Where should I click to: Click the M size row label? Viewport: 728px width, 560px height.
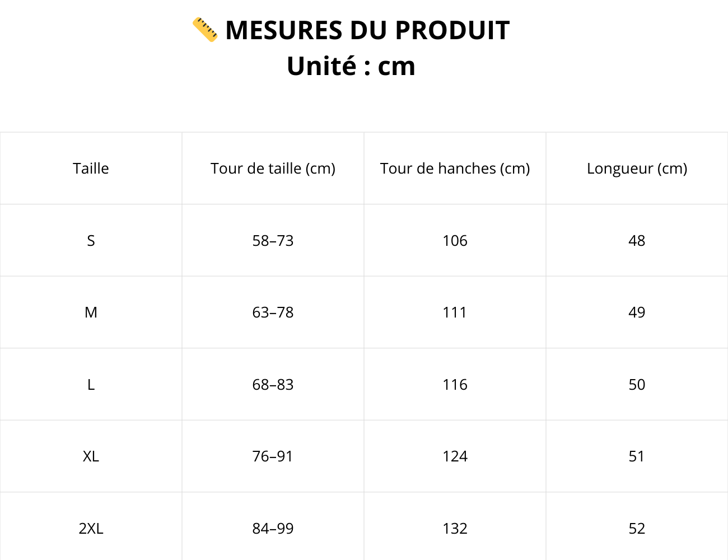coord(91,312)
